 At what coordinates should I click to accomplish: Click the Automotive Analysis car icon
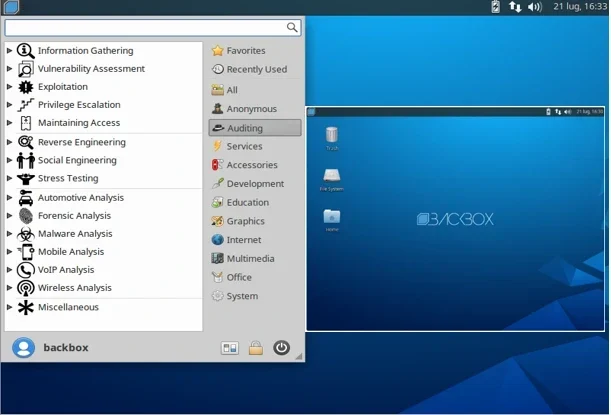click(26, 198)
